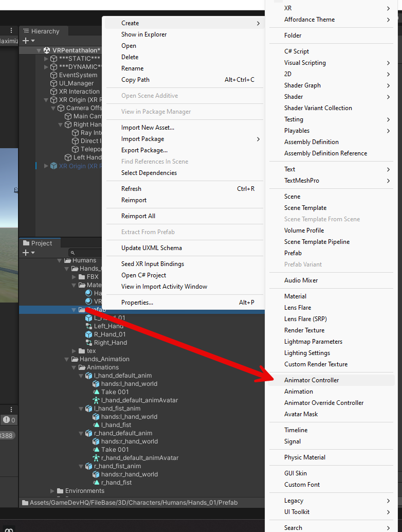The image size is (402, 532).
Task: Select Take 001 under r_hand_default_anim
Action: (115, 450)
